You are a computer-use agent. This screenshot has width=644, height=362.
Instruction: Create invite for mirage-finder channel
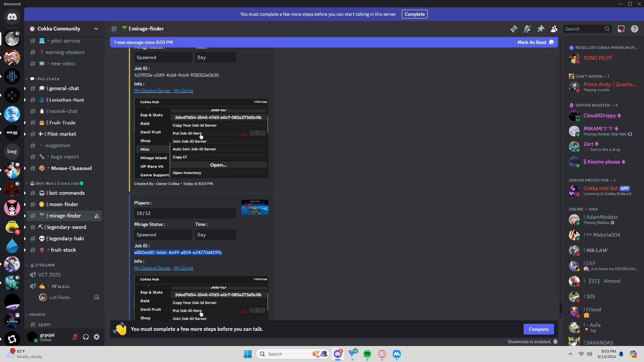(x=97, y=216)
